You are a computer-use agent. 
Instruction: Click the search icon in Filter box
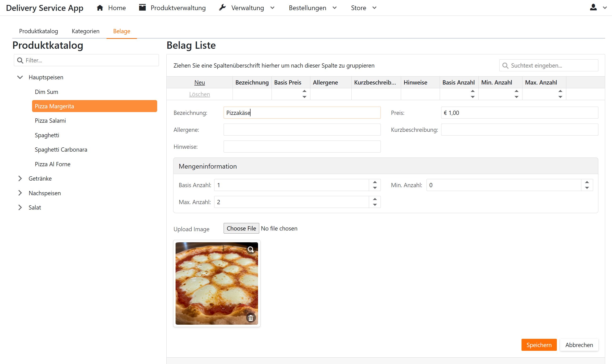(20, 60)
